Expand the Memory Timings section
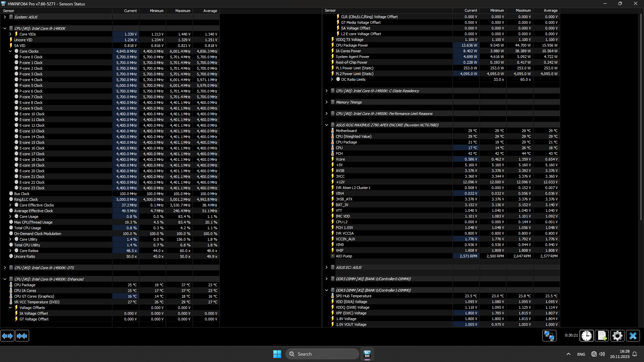Screen dimensions: 644x362 pos(326,102)
